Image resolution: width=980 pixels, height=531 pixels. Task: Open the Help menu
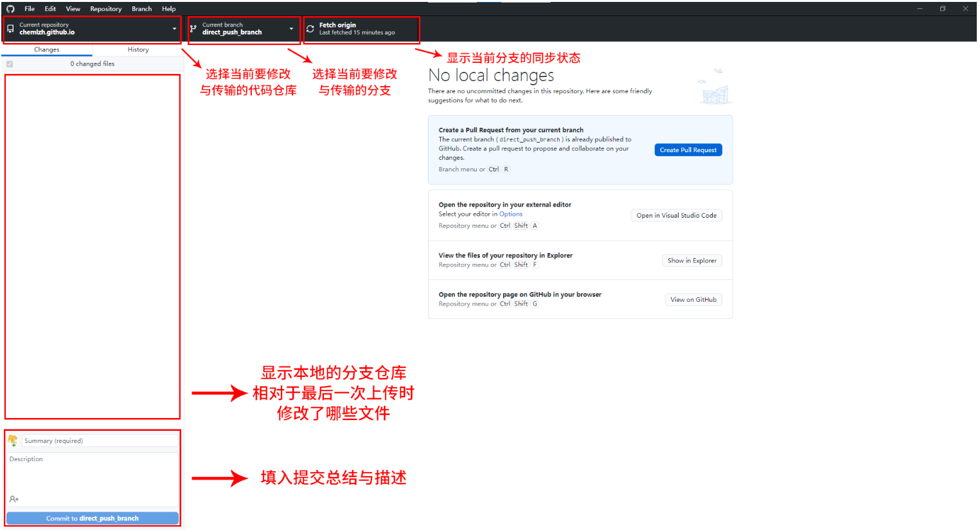pyautogui.click(x=169, y=9)
